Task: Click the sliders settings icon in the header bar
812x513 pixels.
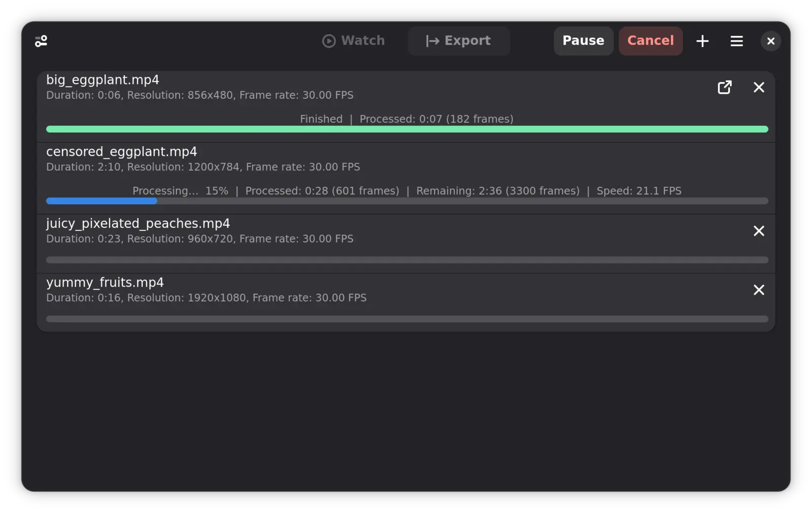Action: 41,41
